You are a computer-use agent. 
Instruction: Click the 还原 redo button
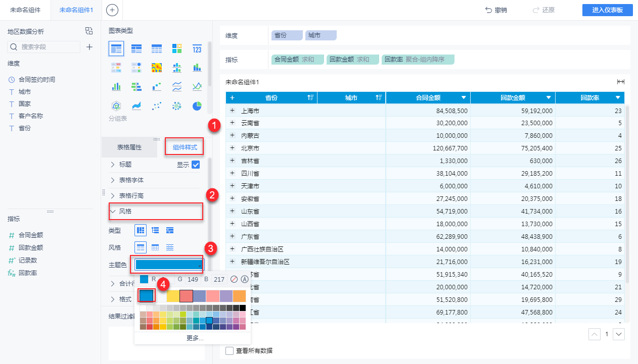click(x=543, y=10)
